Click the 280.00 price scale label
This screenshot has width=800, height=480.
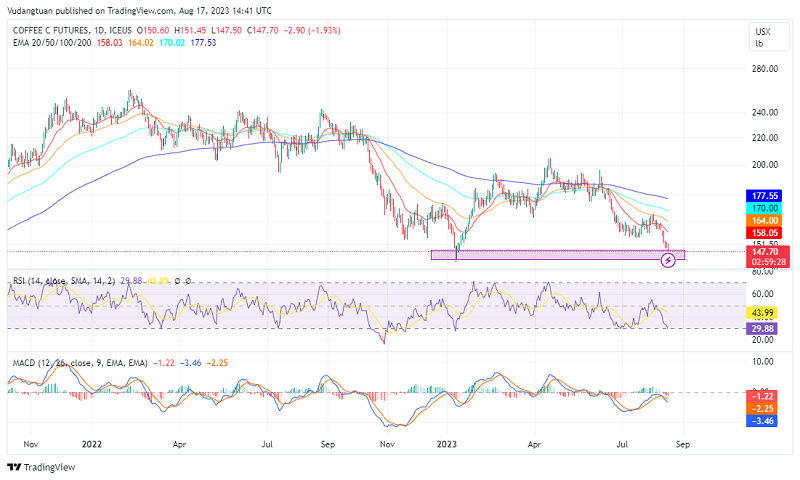[765, 69]
